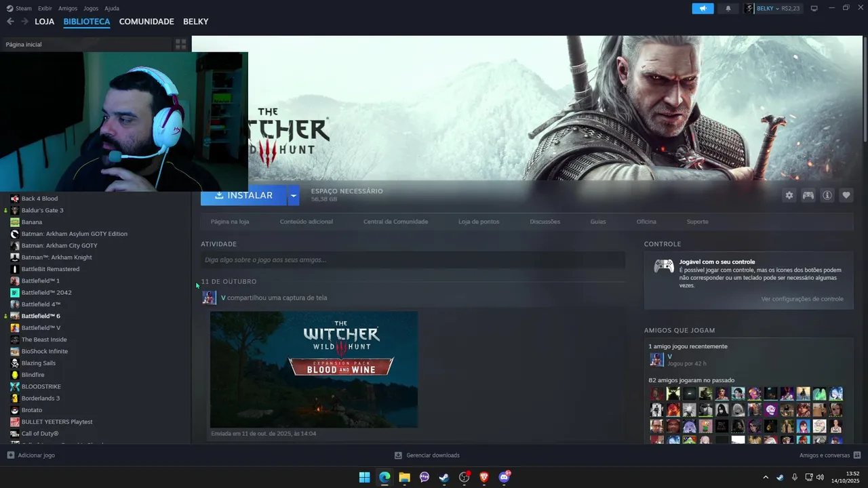Select Battlefield 2042 in library
This screenshot has height=488, width=868.
46,292
